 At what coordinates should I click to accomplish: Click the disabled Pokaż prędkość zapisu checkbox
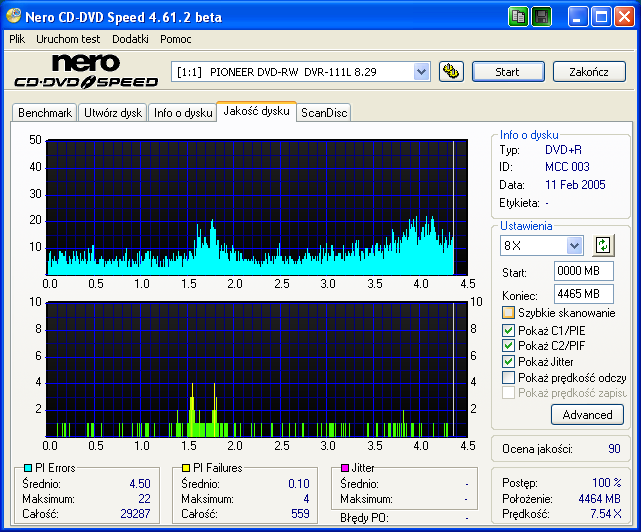tap(508, 393)
